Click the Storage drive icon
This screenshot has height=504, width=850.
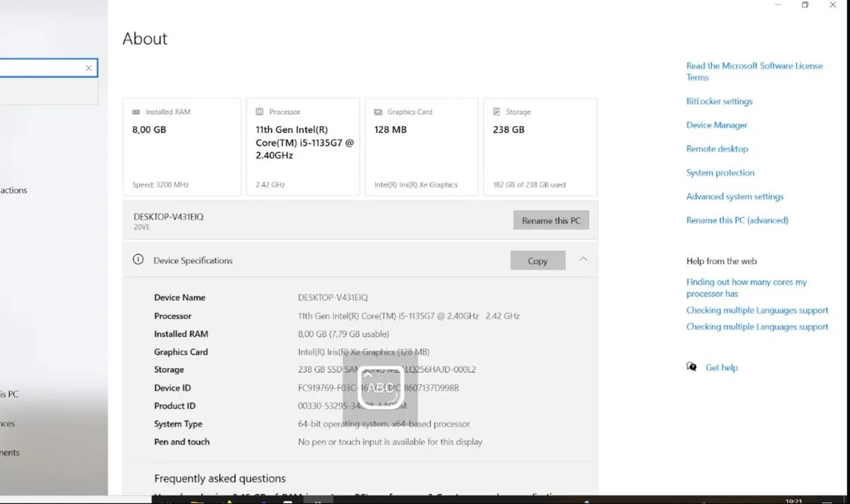(x=496, y=111)
